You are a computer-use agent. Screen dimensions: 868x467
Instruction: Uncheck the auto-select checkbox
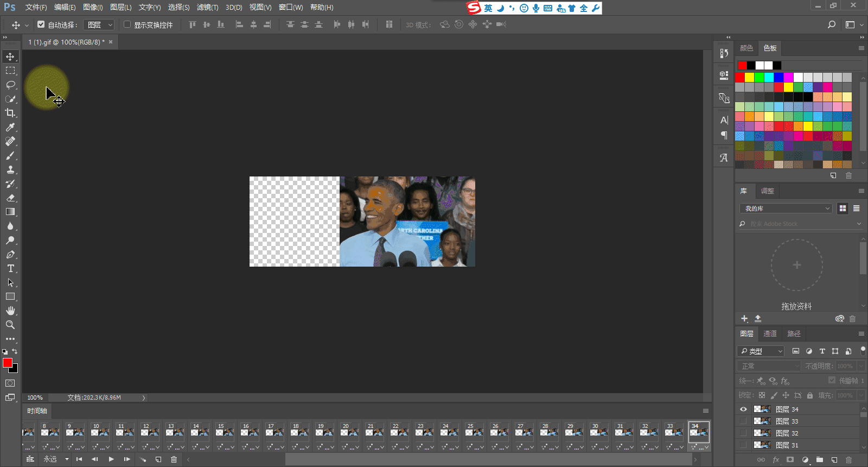(x=41, y=24)
